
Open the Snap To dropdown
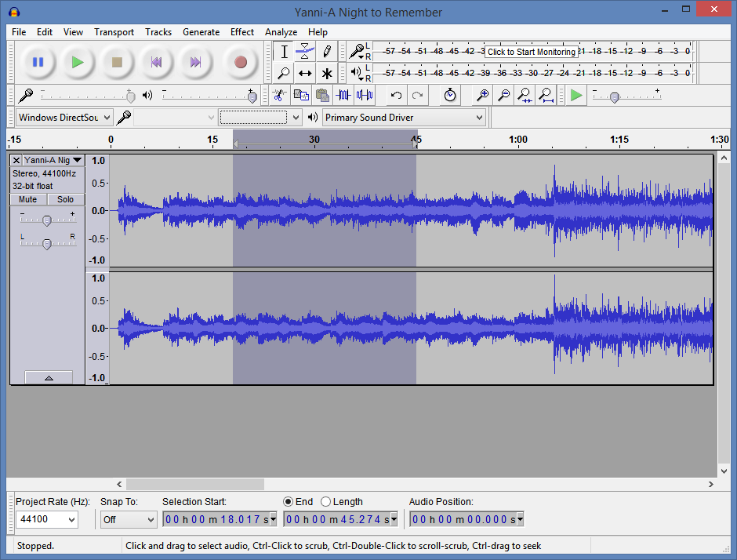pyautogui.click(x=129, y=519)
